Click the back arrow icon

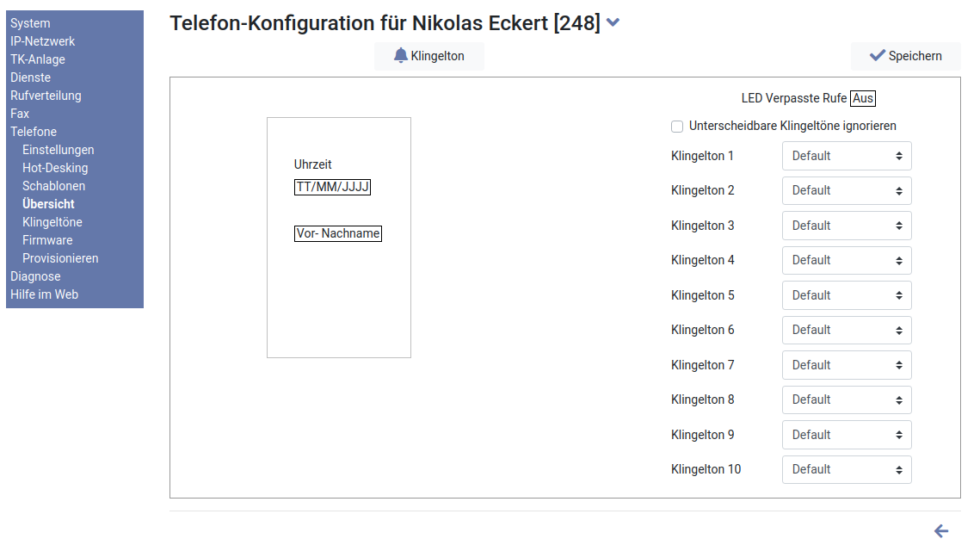[941, 531]
